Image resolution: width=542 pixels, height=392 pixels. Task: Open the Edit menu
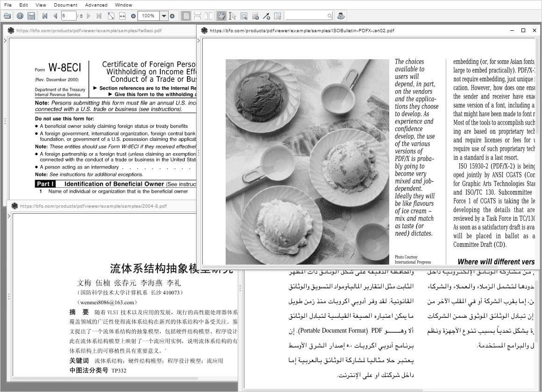tap(23, 5)
